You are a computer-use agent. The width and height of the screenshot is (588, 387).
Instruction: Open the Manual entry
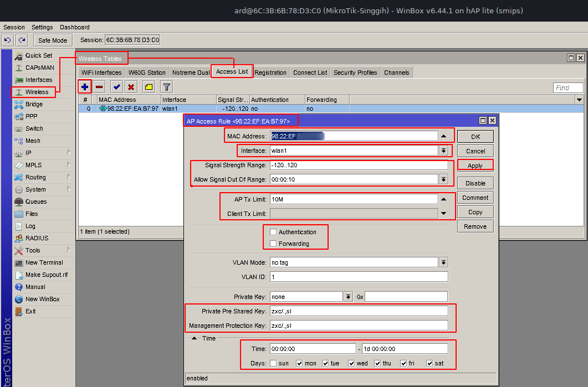point(35,287)
